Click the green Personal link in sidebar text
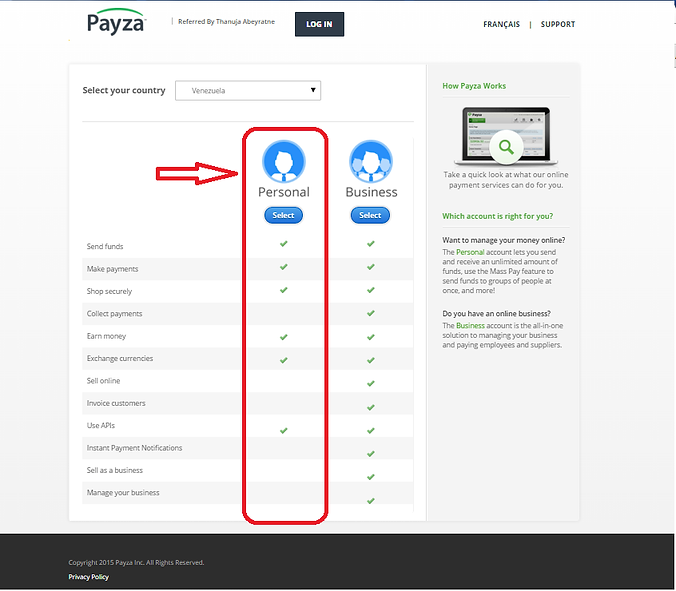The width and height of the screenshot is (676, 591). coord(470,252)
